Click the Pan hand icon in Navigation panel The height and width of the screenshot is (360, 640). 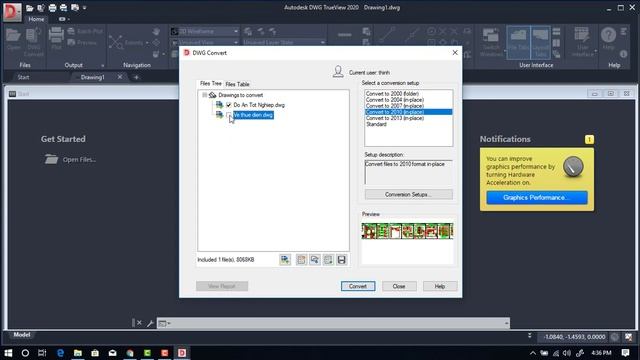156,31
